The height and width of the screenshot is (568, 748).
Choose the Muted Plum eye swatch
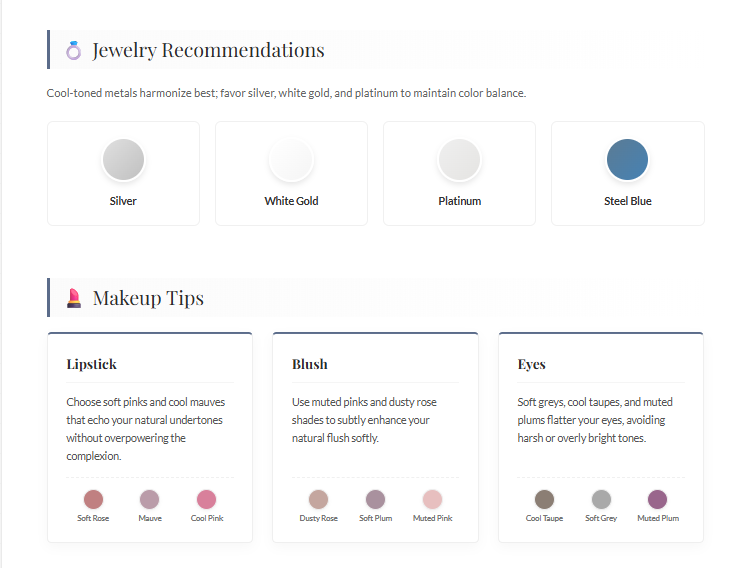pyautogui.click(x=657, y=499)
